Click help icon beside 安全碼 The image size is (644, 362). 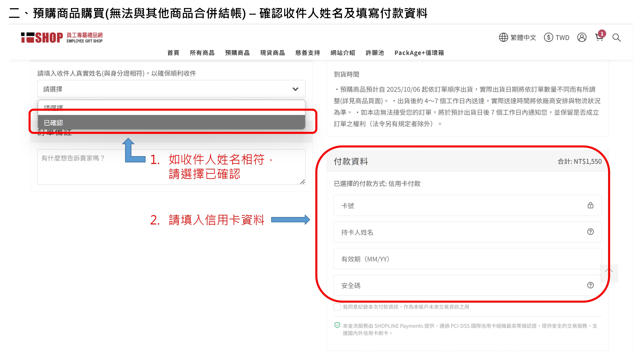click(591, 285)
